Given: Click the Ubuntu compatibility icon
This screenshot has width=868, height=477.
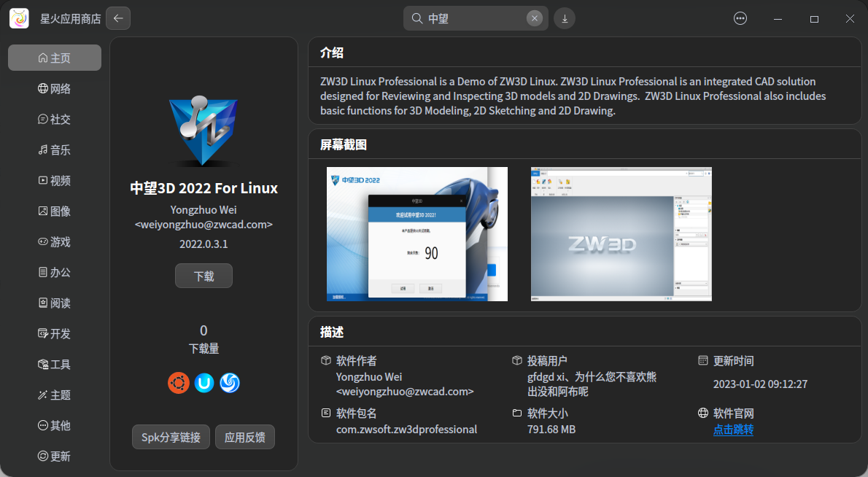Looking at the screenshot, I should pyautogui.click(x=179, y=382).
